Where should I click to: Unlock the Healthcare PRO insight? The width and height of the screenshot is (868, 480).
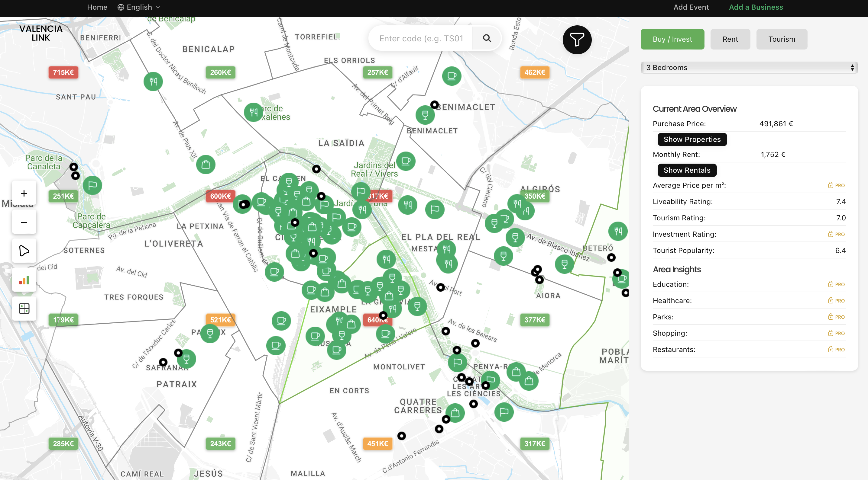(837, 301)
